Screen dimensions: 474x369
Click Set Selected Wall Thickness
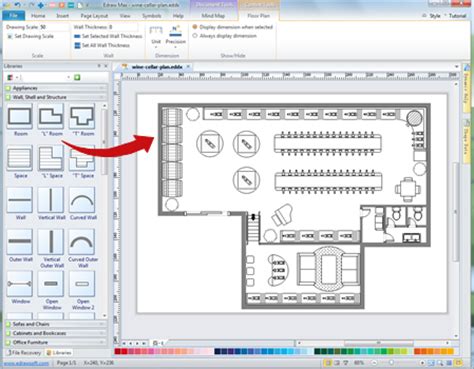click(x=108, y=36)
